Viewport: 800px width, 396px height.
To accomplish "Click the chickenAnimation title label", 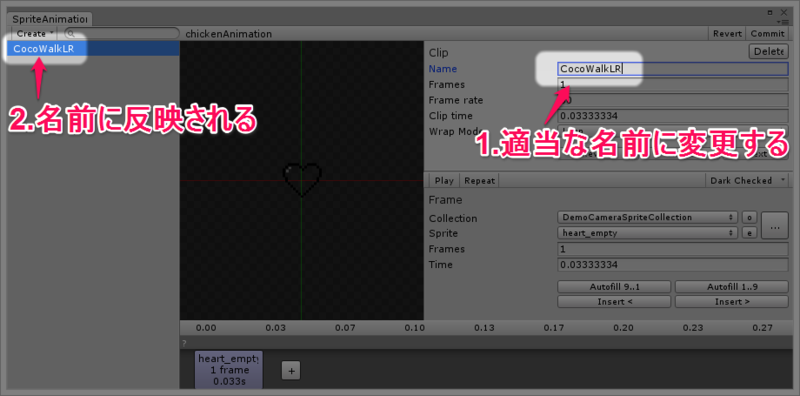I will [229, 34].
